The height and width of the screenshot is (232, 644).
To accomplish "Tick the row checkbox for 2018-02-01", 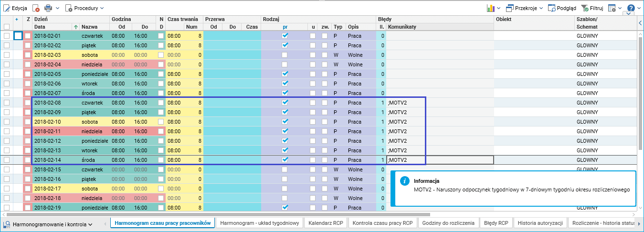I will pos(7,36).
